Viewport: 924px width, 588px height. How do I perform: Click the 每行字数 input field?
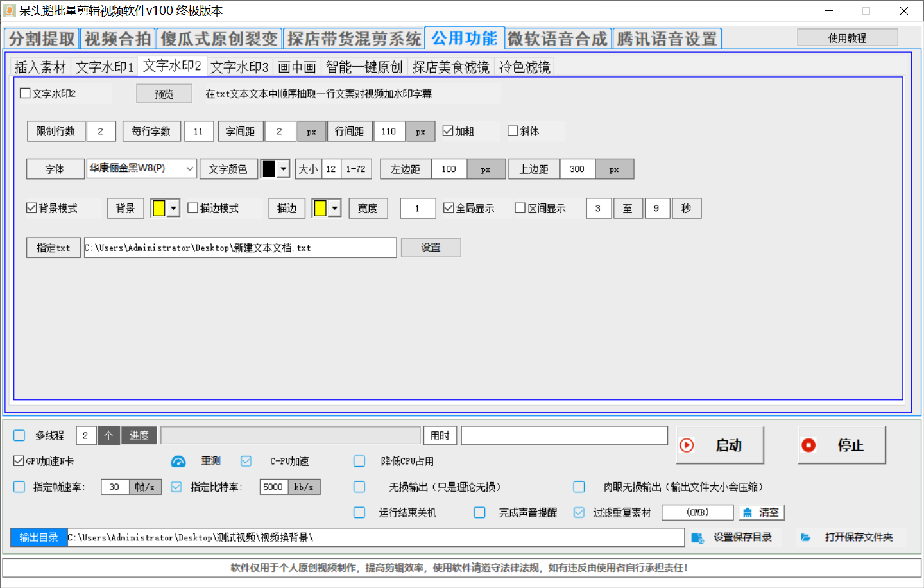[x=199, y=131]
